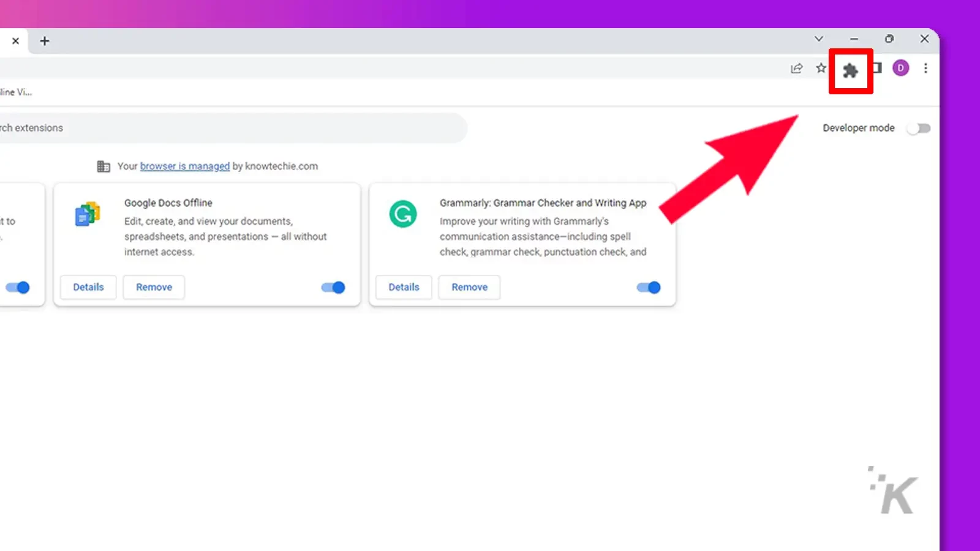Restore down the Chrome window
Viewport: 980px width, 551px height.
pos(889,39)
